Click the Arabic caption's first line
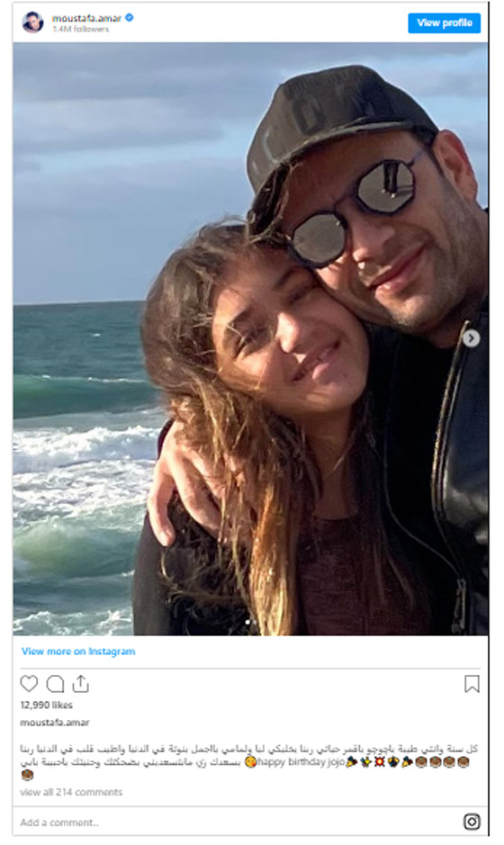This screenshot has width=504, height=845. (249, 749)
